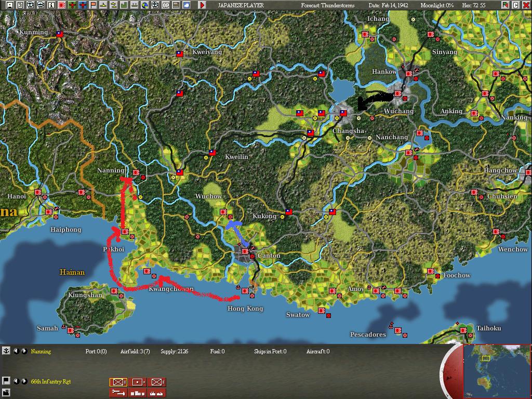Select the Japanese base icon at Samah
Image resolution: width=532 pixels, height=399 pixels.
click(71, 330)
